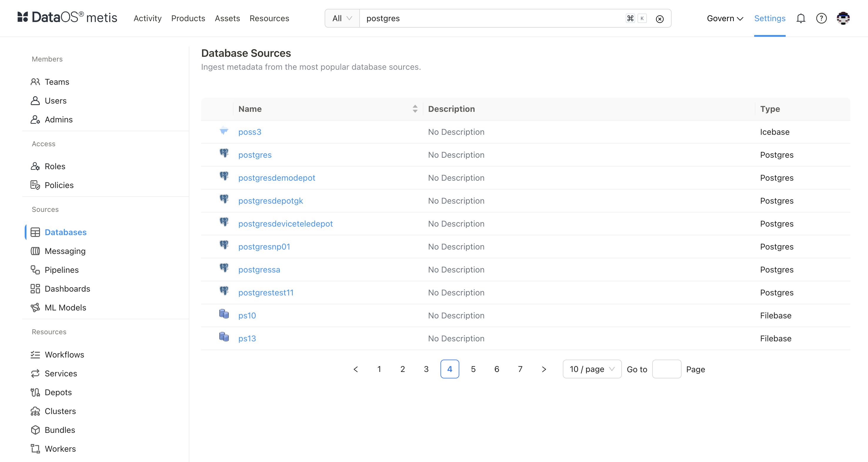Jump to page 1

pos(379,369)
